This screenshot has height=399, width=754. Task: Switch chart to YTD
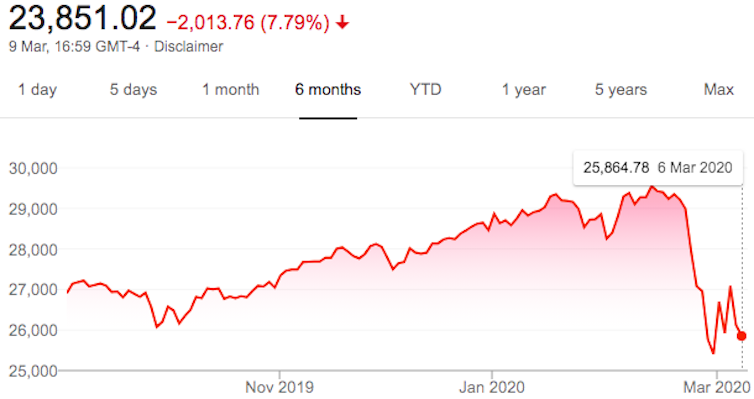pos(426,89)
